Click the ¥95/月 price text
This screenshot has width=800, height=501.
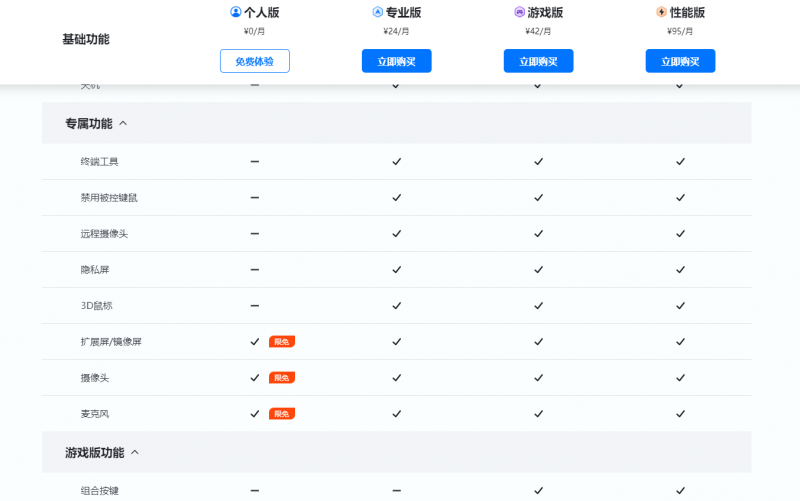pos(680,31)
